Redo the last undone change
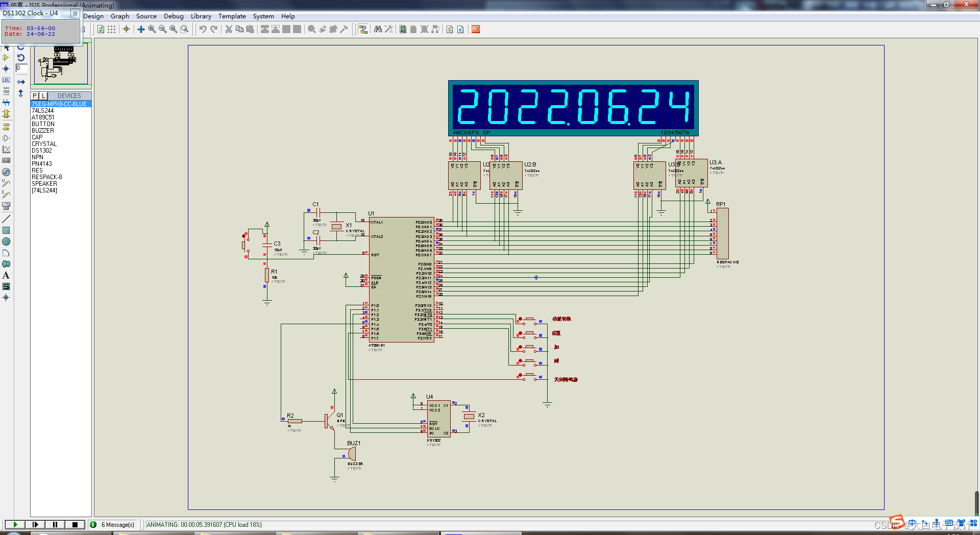 click(214, 30)
